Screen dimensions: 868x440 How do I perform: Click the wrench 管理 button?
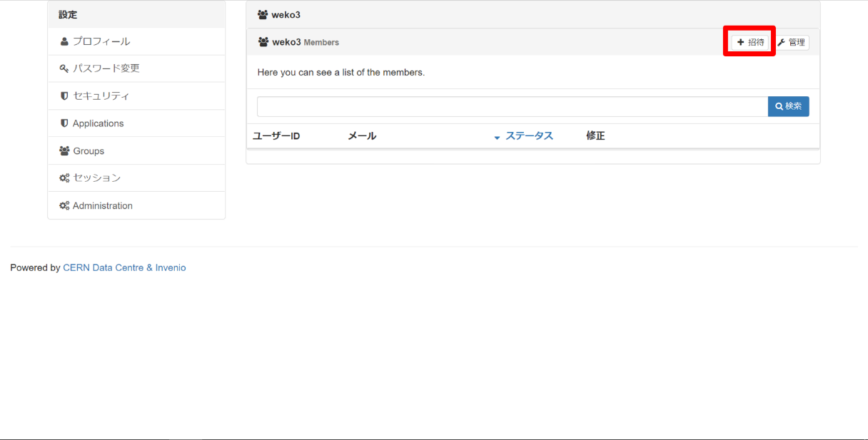click(x=792, y=43)
